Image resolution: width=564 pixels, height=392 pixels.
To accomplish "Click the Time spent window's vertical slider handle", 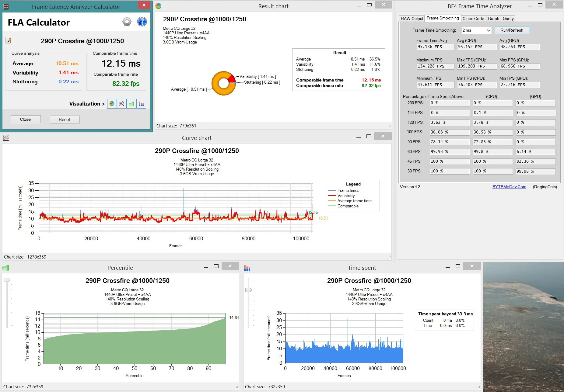I will [x=249, y=290].
